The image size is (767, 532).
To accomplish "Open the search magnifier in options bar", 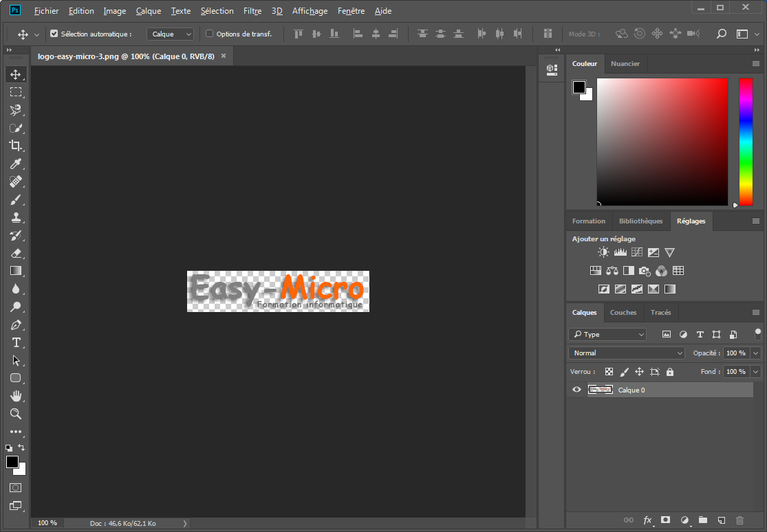I will pos(722,34).
